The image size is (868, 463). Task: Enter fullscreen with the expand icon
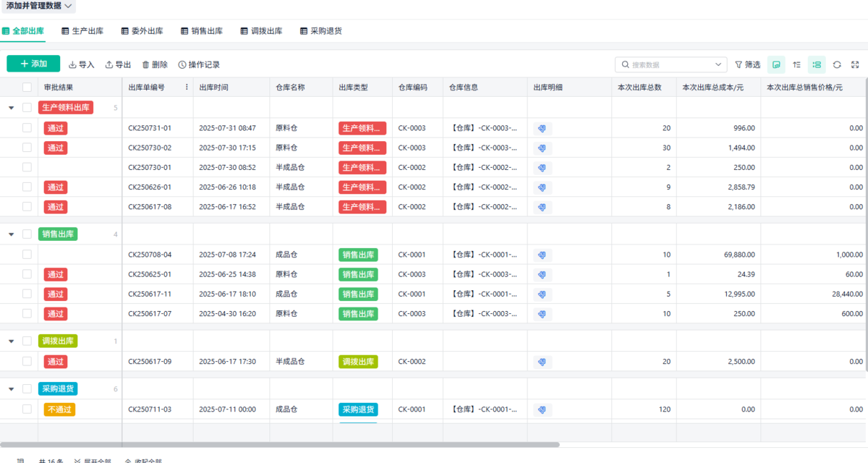(855, 64)
